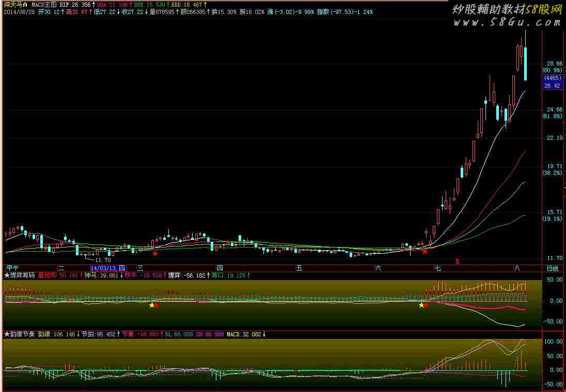Viewport: 566px width, 392px height.
Task: Open the 博弈筹码 indicator name
Action: click(x=23, y=276)
